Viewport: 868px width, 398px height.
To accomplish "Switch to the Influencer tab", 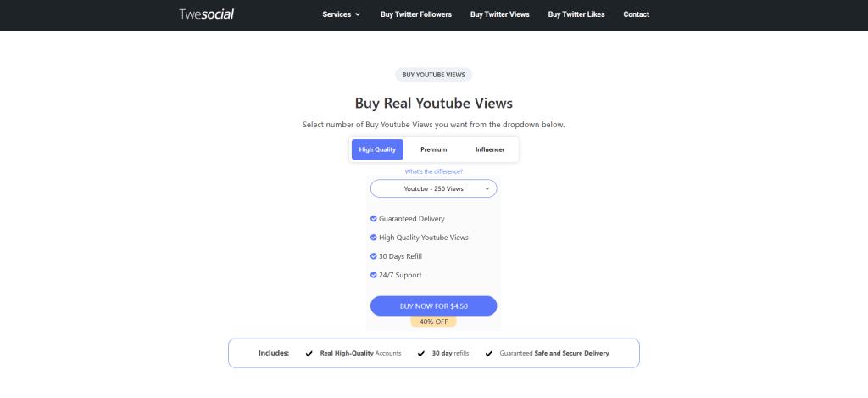I will (x=490, y=149).
